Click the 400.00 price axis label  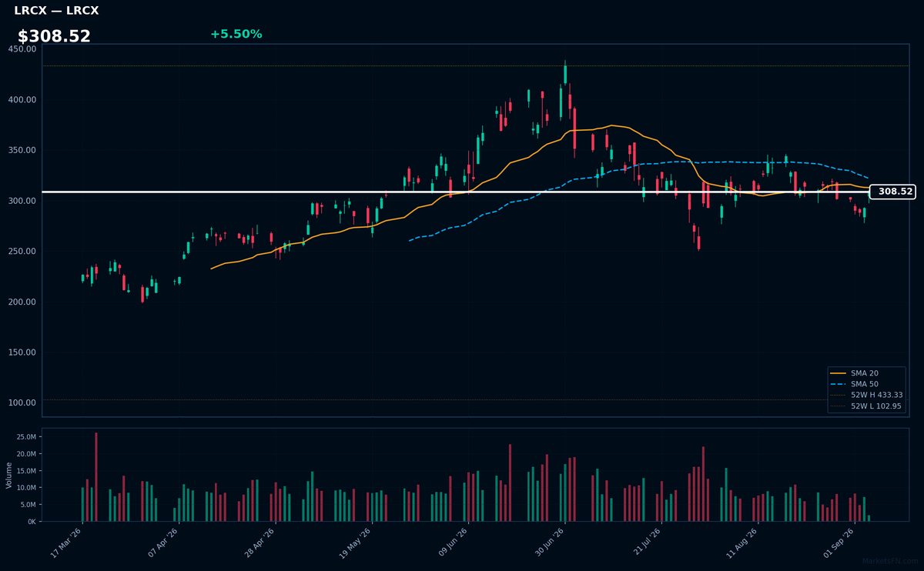coord(22,100)
